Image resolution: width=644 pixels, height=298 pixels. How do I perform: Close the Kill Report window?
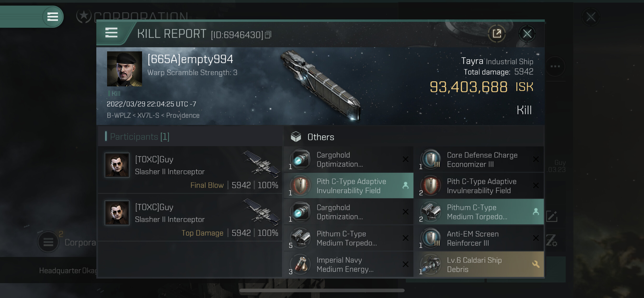(x=527, y=34)
